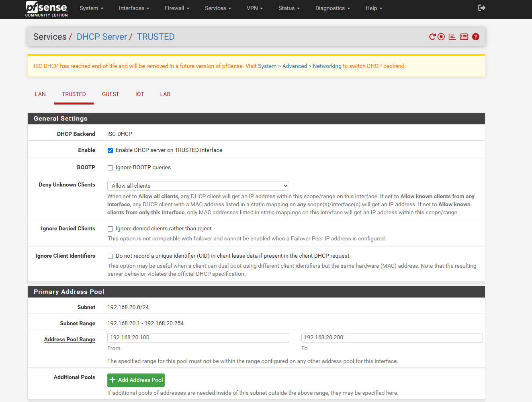This screenshot has height=402, width=532.
Task: Uncheck Enable DHCP server on TRUSTED interface
Action: 110,150
